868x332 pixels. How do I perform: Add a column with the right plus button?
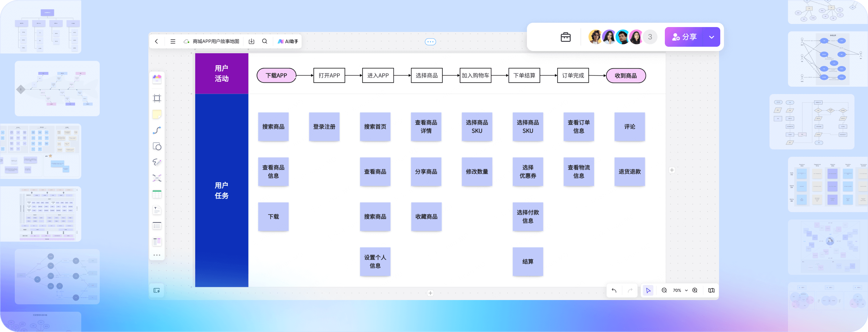[x=672, y=170]
